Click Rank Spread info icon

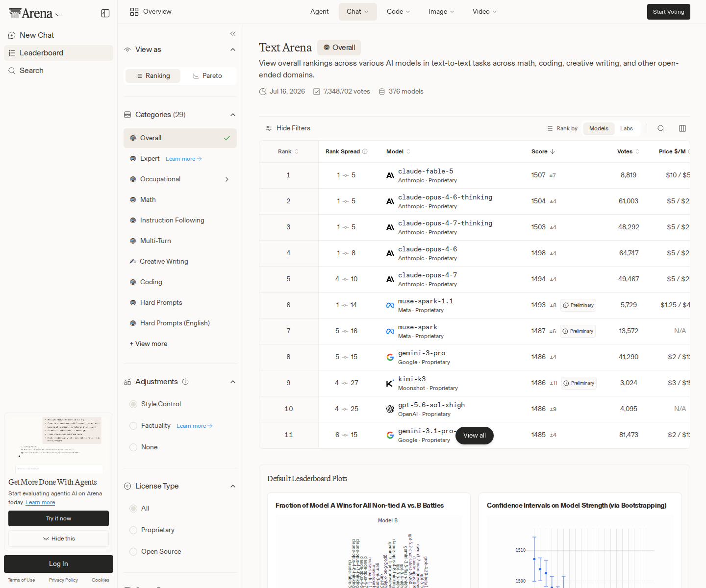[365, 151]
